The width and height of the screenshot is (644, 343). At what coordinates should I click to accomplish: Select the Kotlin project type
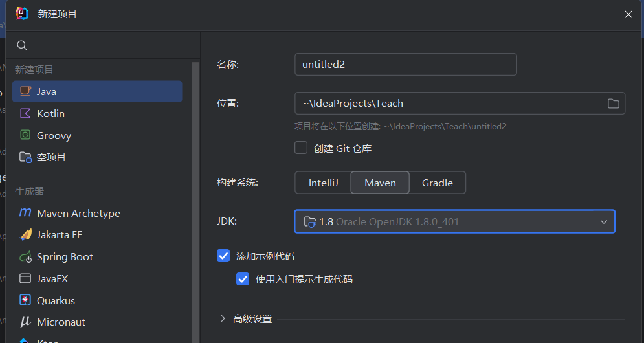[x=97, y=113]
